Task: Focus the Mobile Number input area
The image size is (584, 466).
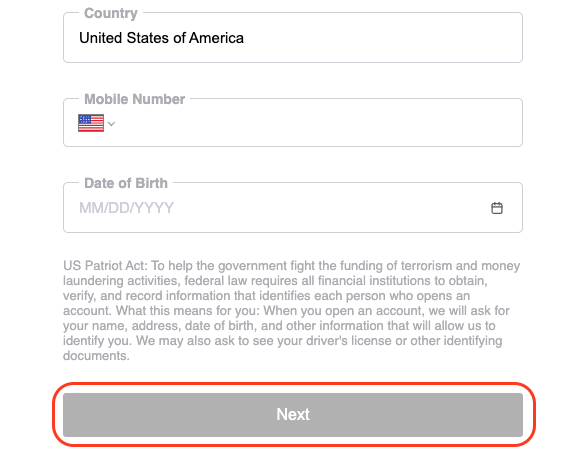Action: [293, 123]
